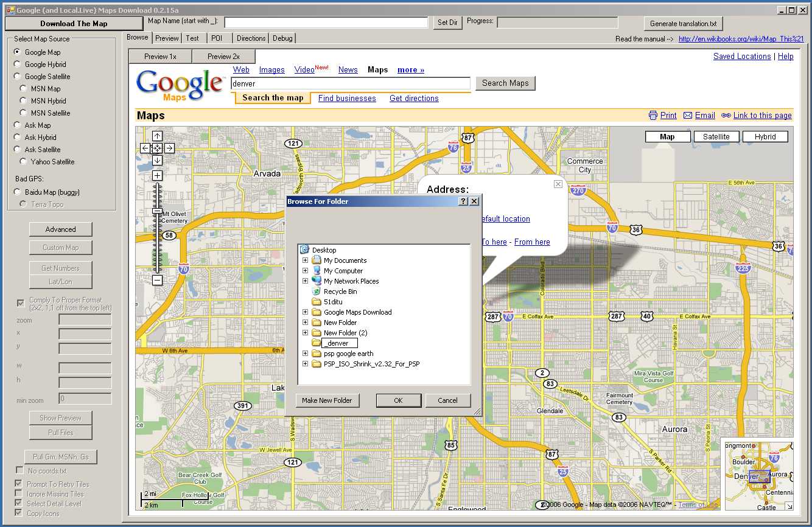
Task: Expand psp google earth folder node
Action: click(x=305, y=354)
